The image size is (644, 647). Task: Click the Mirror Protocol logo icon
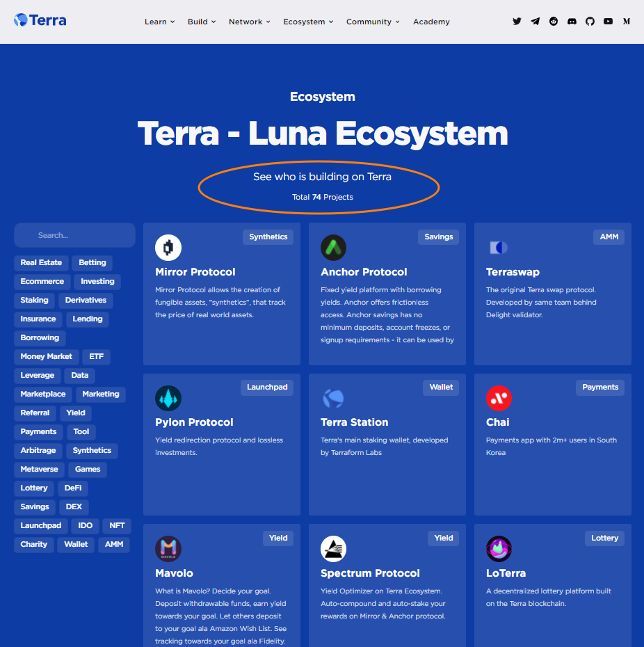point(168,248)
